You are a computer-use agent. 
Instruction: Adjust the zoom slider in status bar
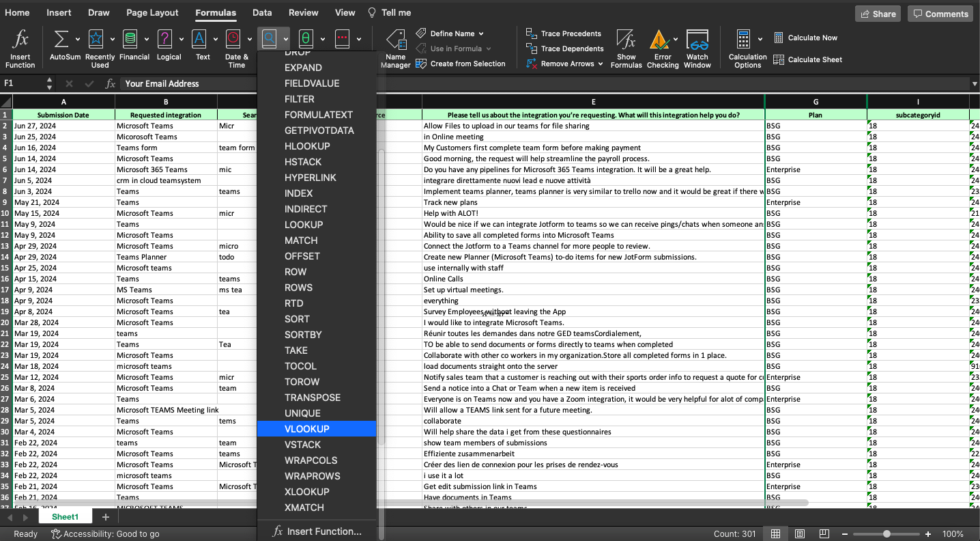tap(887, 533)
